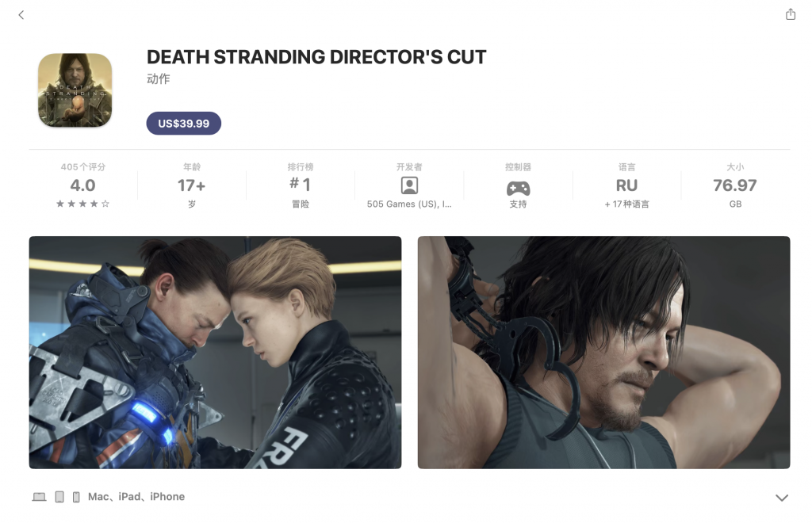Show the RU +17 languages info
The height and width of the screenshot is (523, 812).
point(626,185)
